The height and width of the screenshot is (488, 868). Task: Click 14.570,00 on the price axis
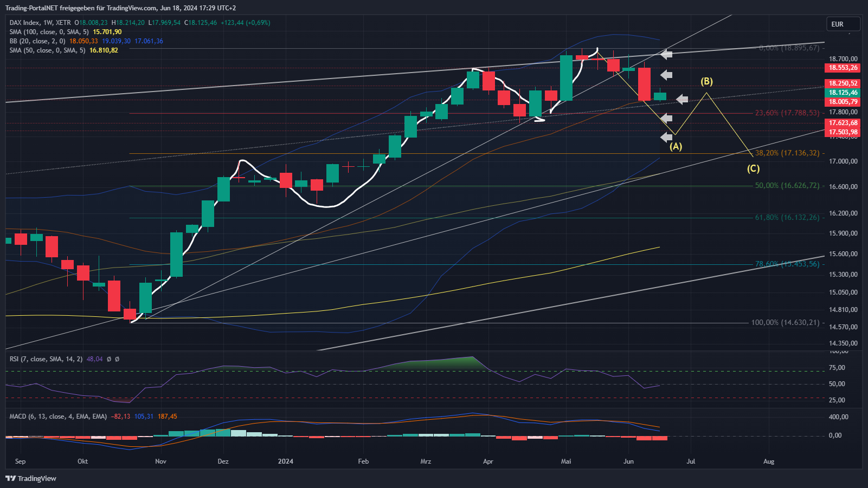tap(843, 327)
